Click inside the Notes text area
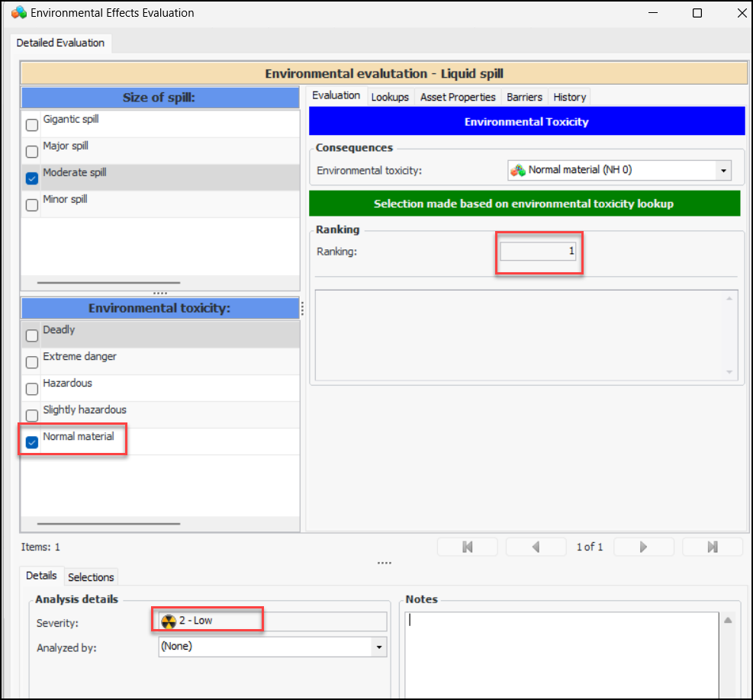Viewport: 753px width, 700px height. tap(562, 656)
